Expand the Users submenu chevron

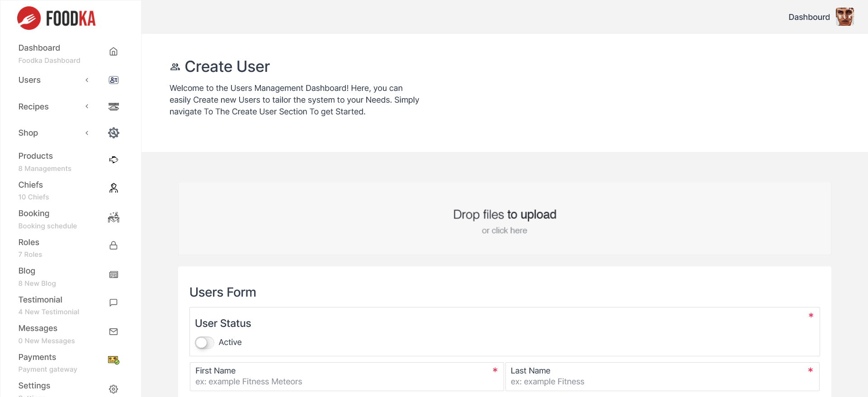[87, 80]
